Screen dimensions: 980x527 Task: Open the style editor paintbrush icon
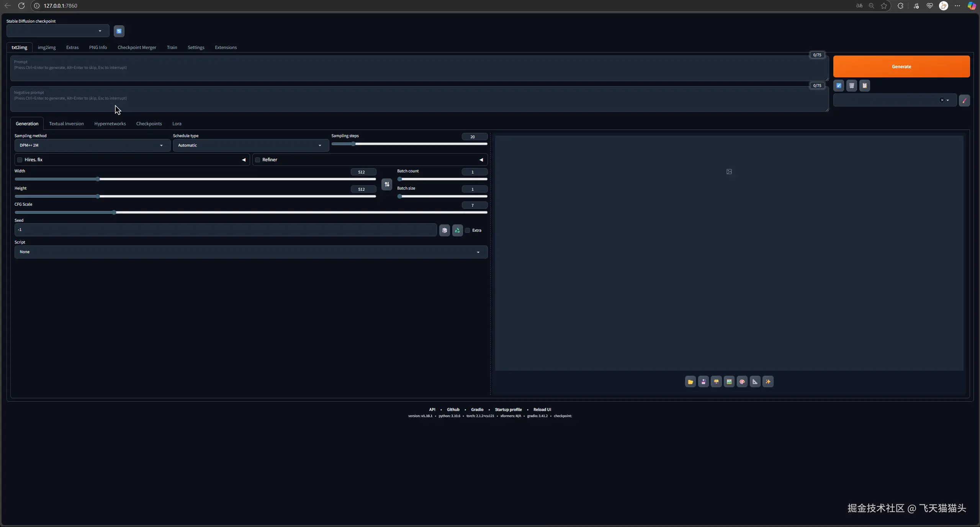click(964, 100)
